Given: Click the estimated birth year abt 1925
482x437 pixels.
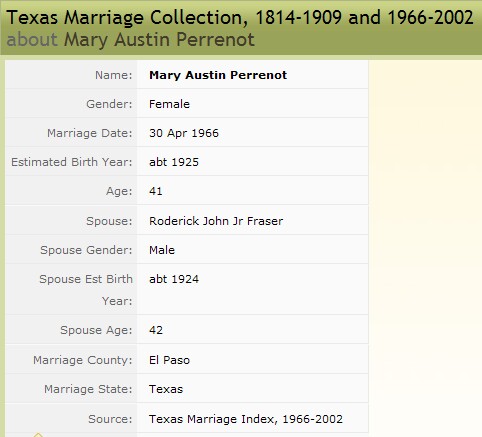Looking at the screenshot, I should click(174, 162).
